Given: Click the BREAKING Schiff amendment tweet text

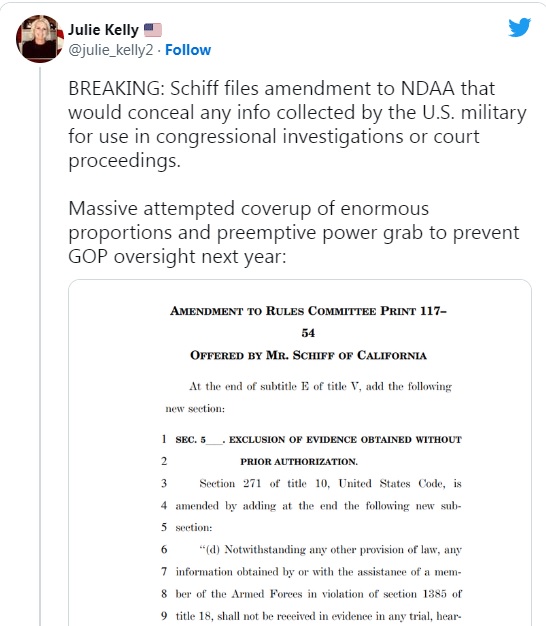Looking at the screenshot, I should [297, 124].
